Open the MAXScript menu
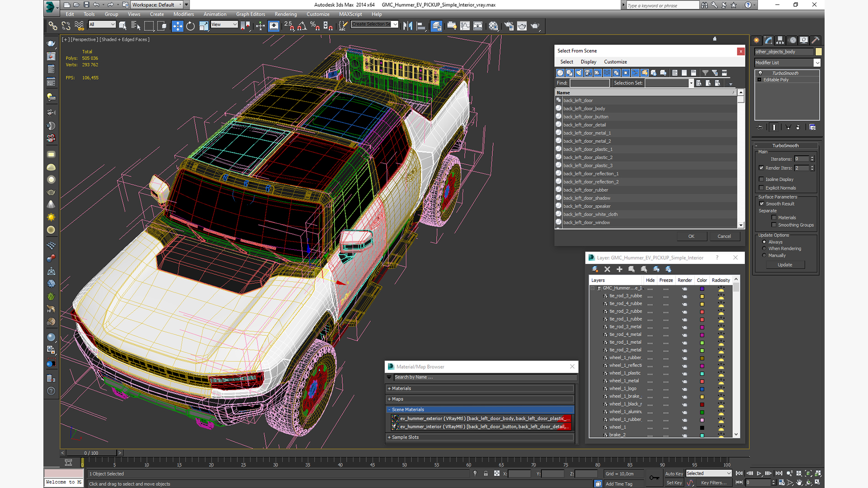Viewport: 868px width, 488px height. (350, 14)
